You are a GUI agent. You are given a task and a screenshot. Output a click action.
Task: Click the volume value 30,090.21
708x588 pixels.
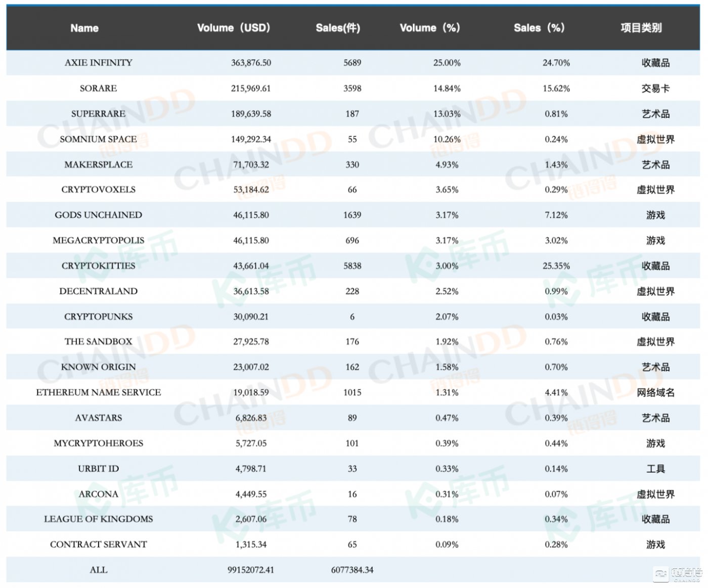251,316
